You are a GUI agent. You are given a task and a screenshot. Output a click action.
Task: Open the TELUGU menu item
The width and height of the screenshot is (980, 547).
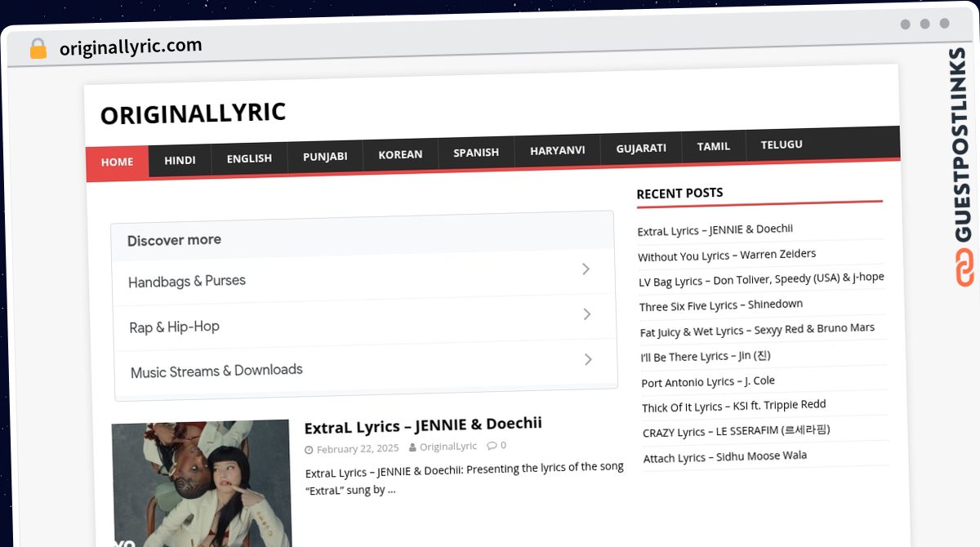tap(782, 145)
